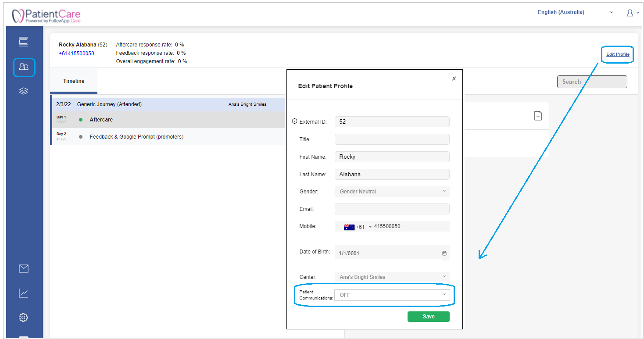The image size is (644, 339).
Task: Click the PatientCare logo
Action: (47, 16)
